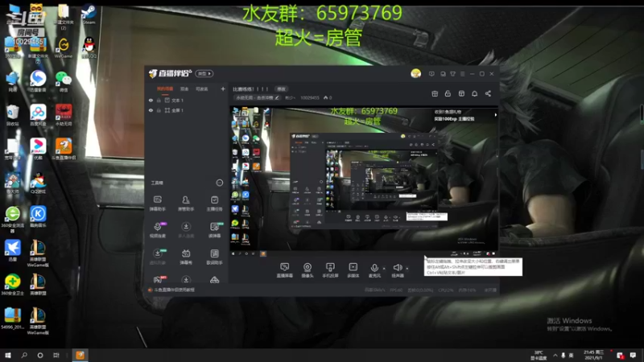Add a new scene with plus
The height and width of the screenshot is (362, 644).
[x=223, y=88]
